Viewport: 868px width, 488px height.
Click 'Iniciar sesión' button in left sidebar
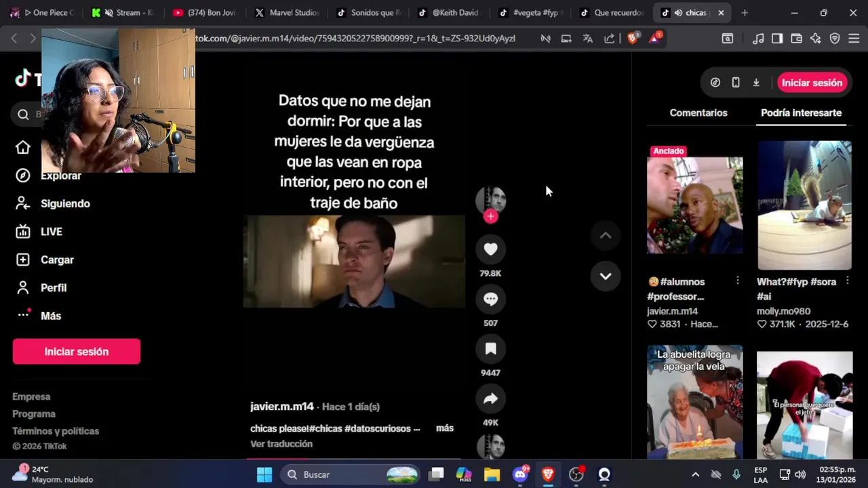coord(77,352)
